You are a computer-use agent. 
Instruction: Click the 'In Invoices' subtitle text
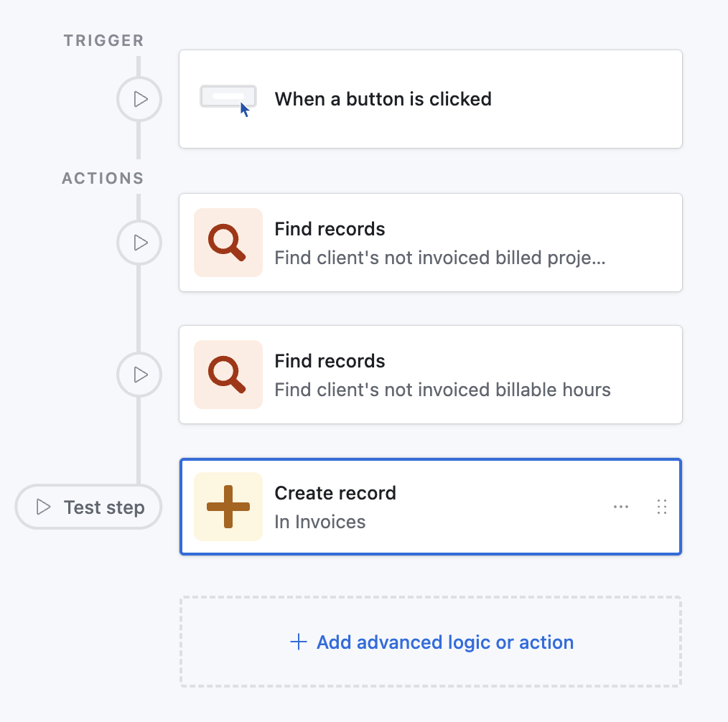(320, 522)
